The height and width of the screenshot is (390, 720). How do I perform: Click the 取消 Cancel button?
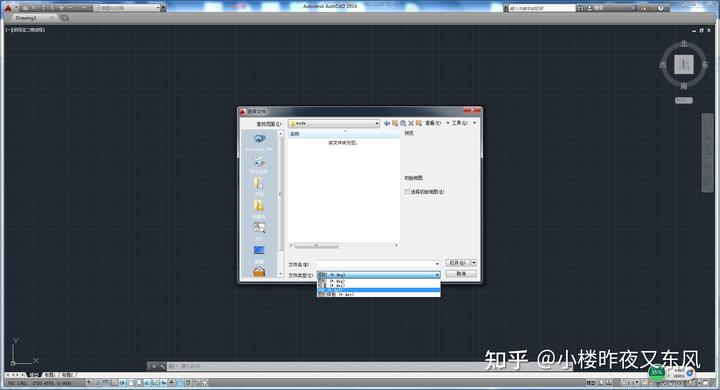click(461, 273)
